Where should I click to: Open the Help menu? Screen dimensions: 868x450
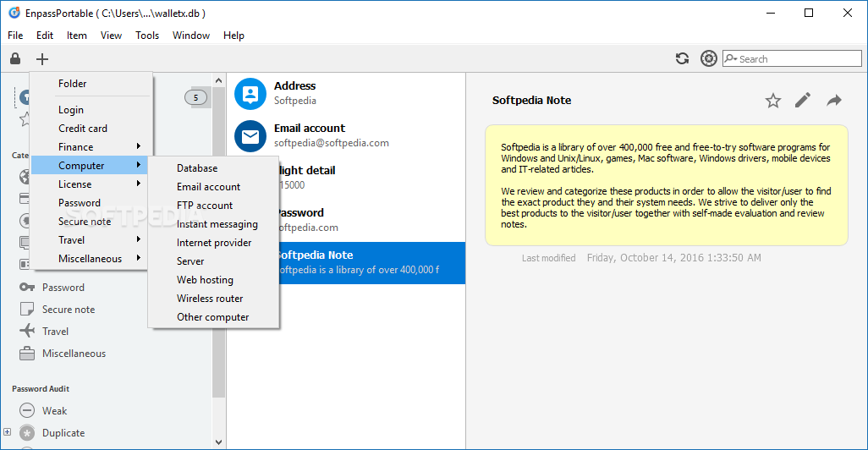tap(233, 36)
